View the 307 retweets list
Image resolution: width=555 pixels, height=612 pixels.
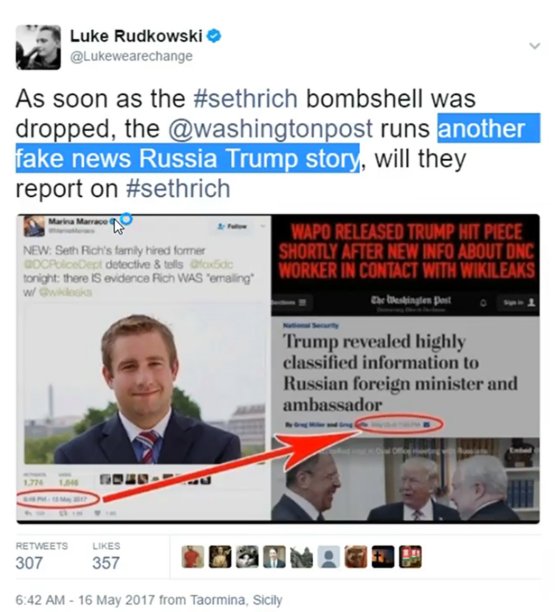41,557
